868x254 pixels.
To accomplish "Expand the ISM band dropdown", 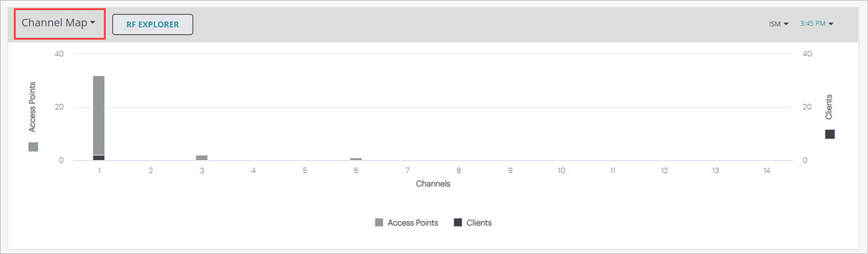I will click(x=778, y=24).
